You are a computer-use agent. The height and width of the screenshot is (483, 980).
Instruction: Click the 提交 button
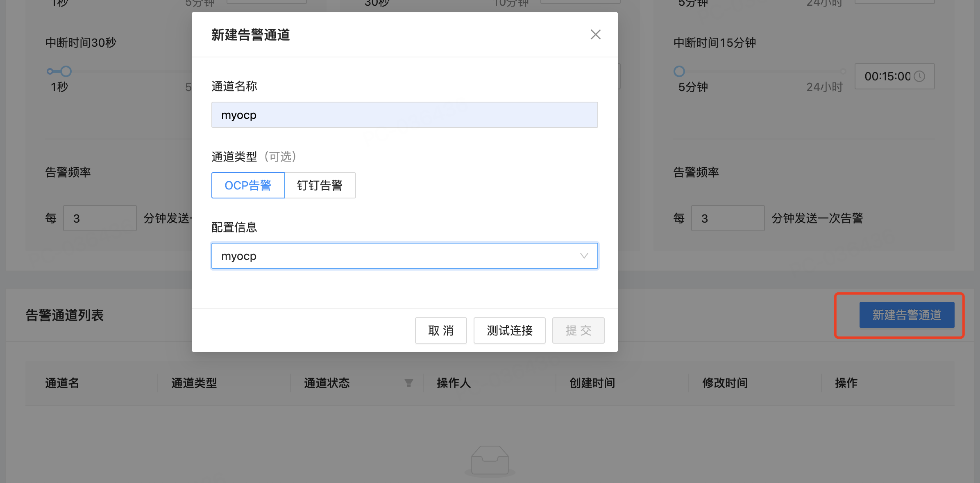click(578, 330)
